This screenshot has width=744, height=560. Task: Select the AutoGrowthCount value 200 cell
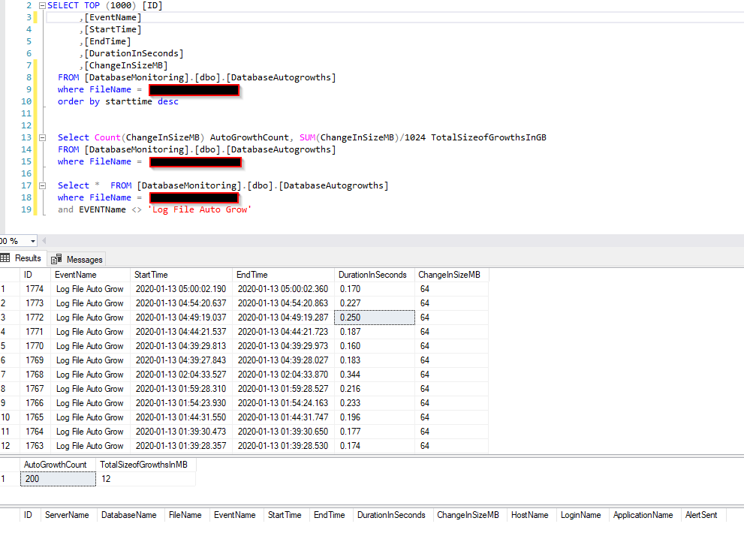click(58, 479)
